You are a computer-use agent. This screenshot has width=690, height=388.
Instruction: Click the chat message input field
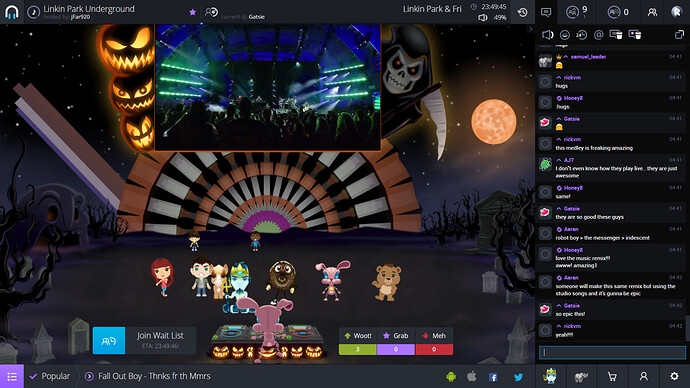612,352
